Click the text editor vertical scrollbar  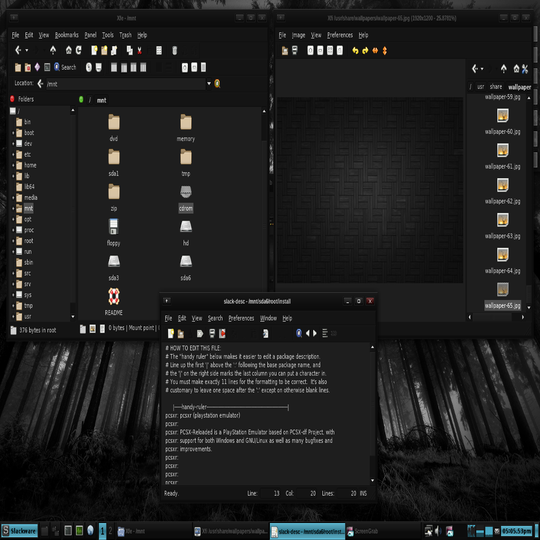tap(372, 413)
